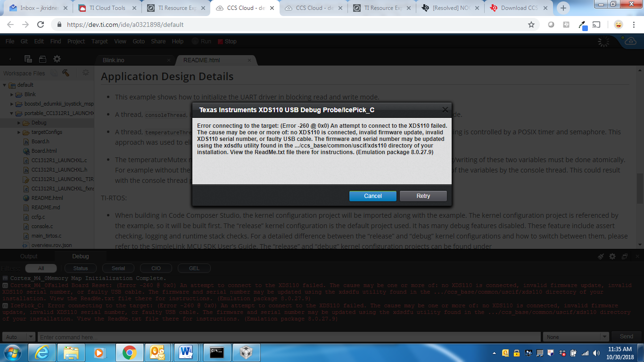This screenshot has width=644, height=362.
Task: Collapse the portable_CC1312R1_LAUNCHXL project
Action: point(12,113)
